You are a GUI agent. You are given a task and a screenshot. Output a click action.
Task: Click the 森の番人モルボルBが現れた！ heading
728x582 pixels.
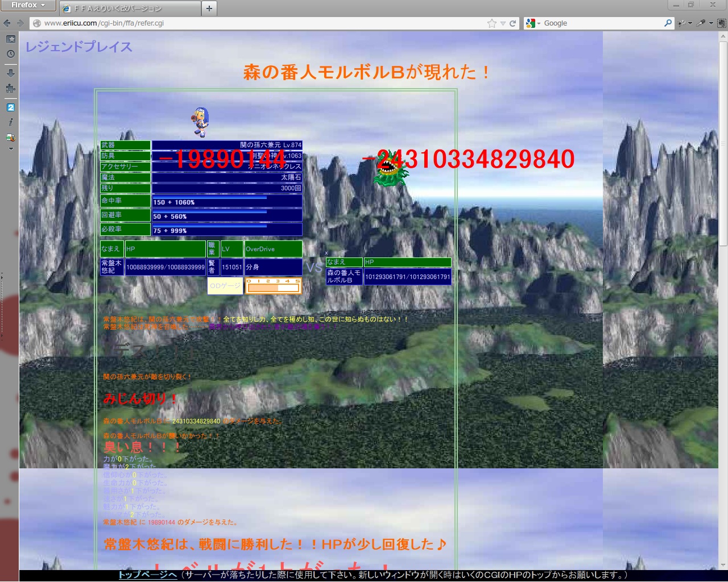pos(367,72)
